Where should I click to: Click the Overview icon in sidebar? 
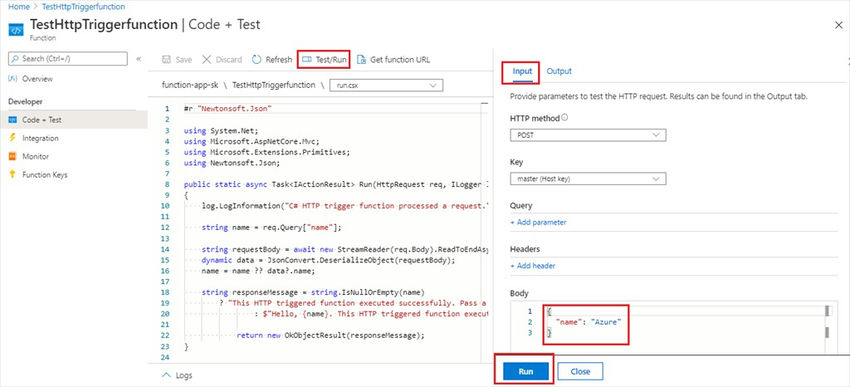[13, 79]
